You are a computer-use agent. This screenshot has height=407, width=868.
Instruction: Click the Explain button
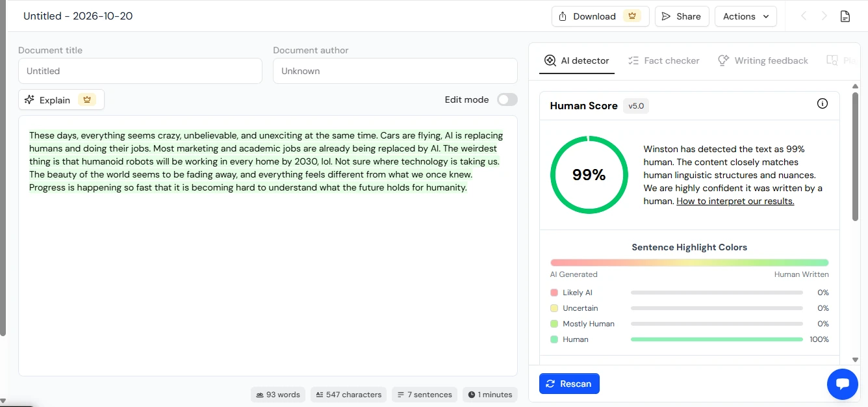click(x=61, y=99)
